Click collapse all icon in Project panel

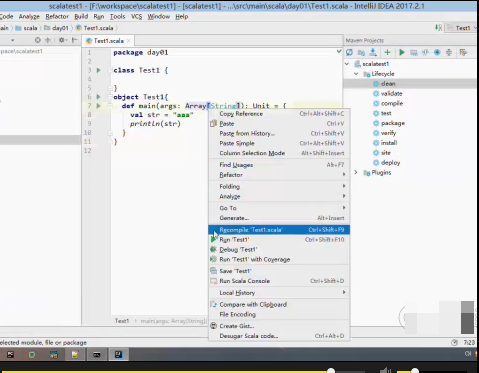pos(48,40)
